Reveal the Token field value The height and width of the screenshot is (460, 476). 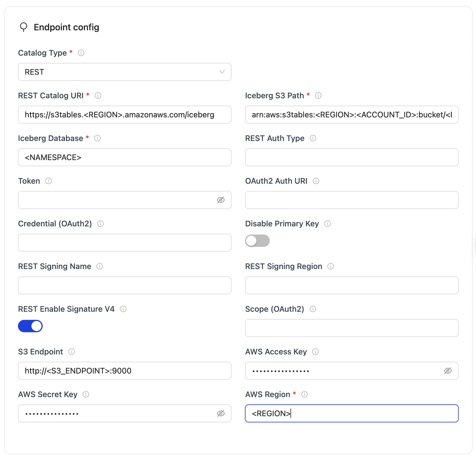[x=221, y=200]
